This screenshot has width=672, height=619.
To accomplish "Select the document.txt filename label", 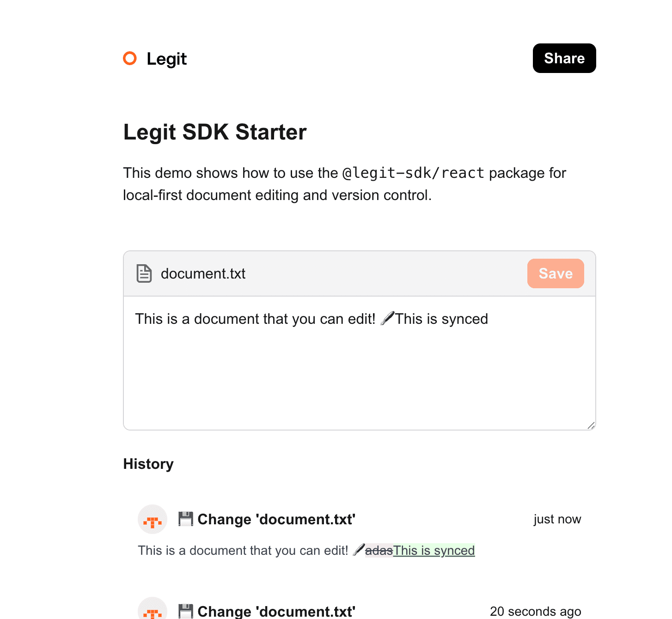I will (x=203, y=273).
